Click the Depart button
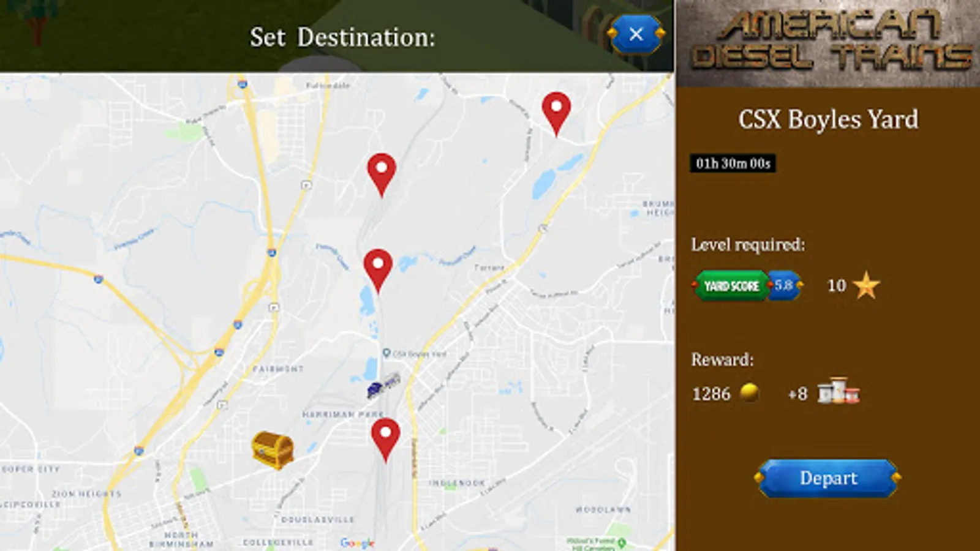 (828, 478)
